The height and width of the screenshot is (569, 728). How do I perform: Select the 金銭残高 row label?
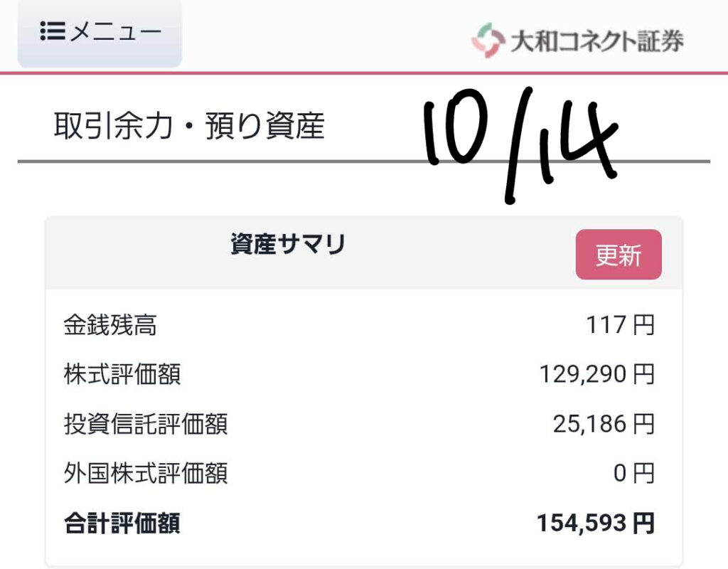[x=110, y=326]
